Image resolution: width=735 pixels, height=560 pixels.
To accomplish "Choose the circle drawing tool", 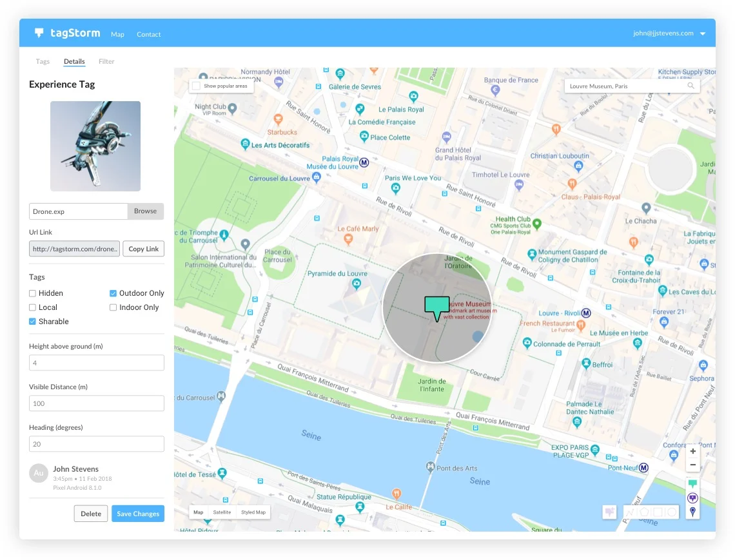I will 671,512.
